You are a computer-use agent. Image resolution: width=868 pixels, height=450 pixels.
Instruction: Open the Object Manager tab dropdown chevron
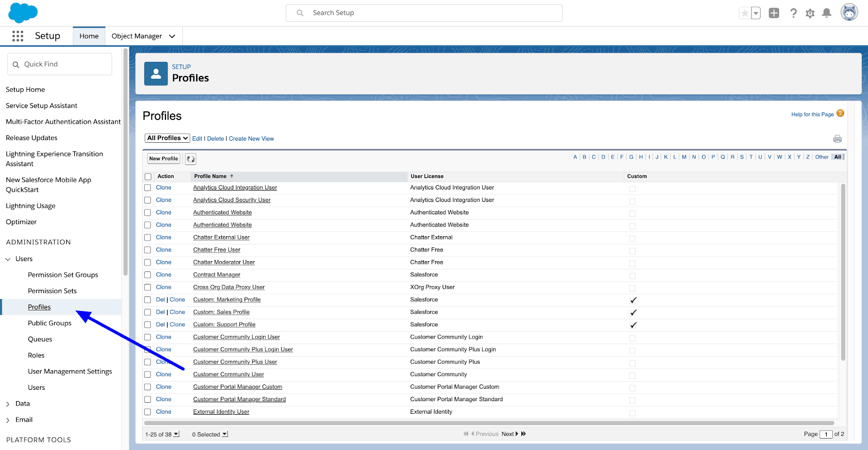172,36
